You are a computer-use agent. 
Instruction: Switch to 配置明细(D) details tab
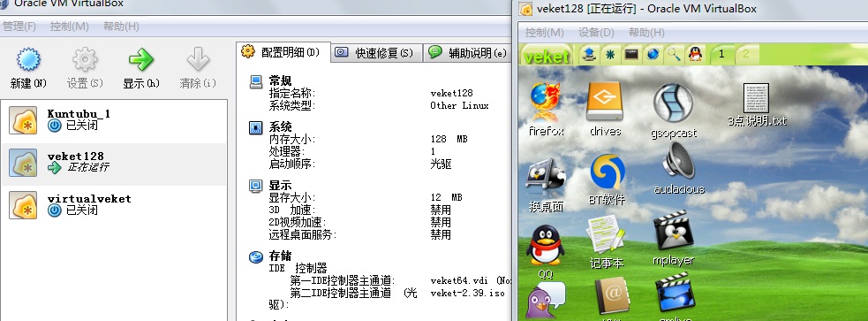pyautogui.click(x=283, y=52)
